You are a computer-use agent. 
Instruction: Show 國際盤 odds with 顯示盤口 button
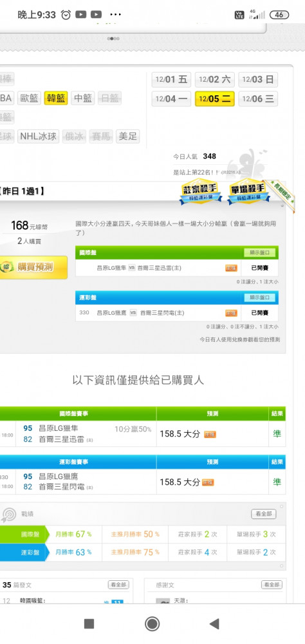point(259,252)
